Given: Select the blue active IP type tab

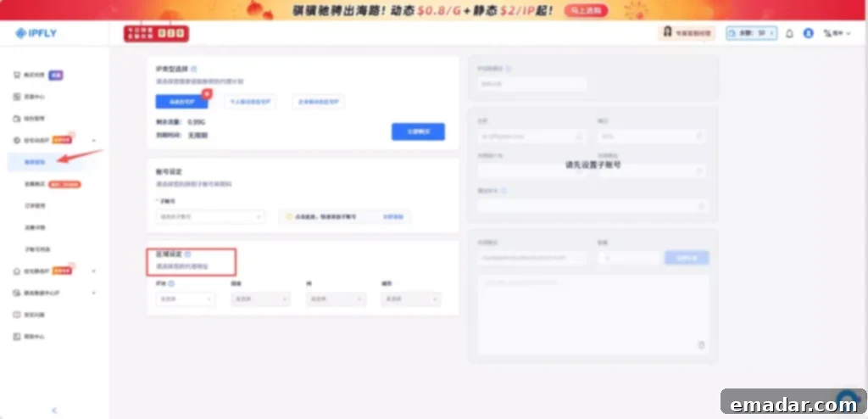Looking at the screenshot, I should point(181,102).
